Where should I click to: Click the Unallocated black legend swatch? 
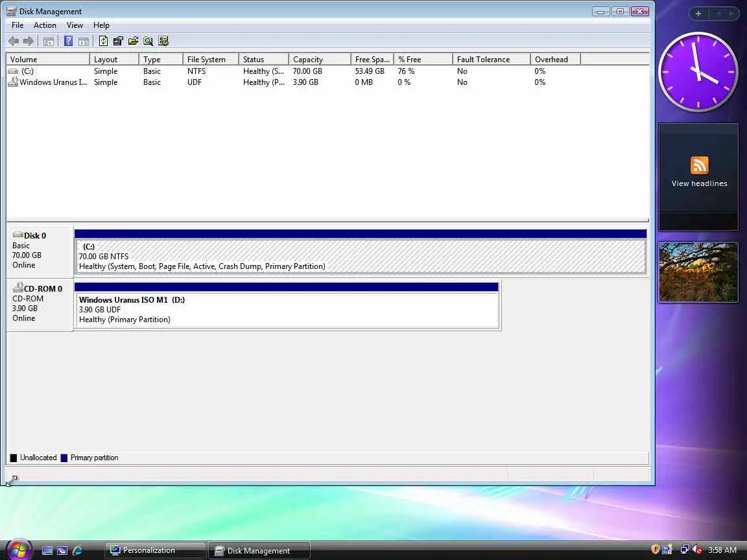coord(14,458)
